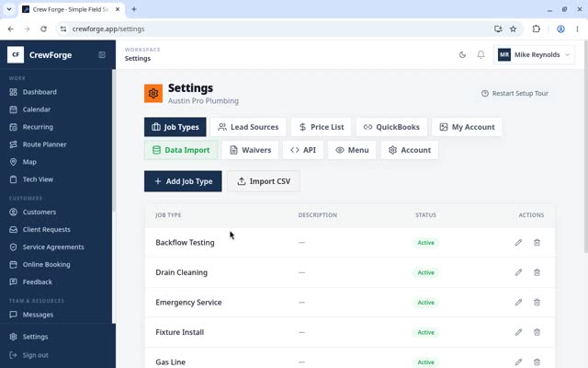Click the Status column header
Image resolution: width=588 pixels, height=368 pixels.
click(425, 215)
